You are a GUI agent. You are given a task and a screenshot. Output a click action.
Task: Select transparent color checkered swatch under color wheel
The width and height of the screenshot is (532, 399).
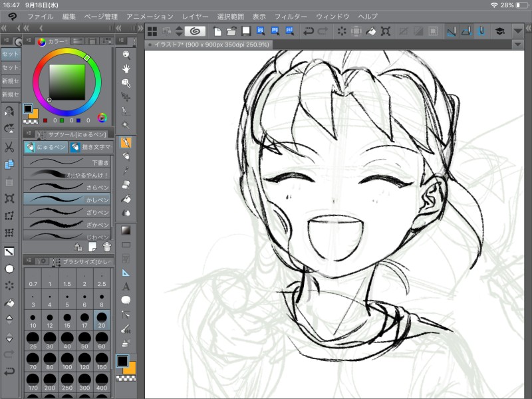point(30,122)
